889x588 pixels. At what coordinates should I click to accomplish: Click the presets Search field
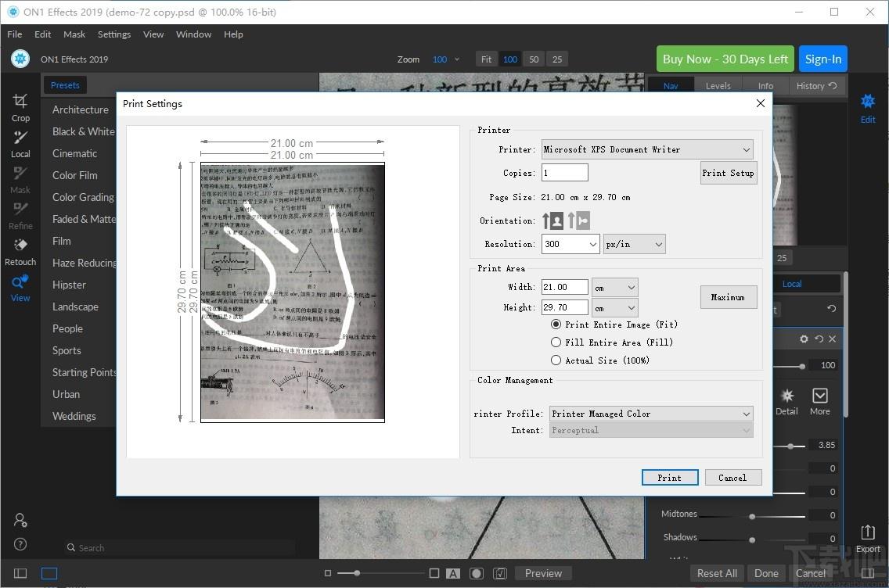coord(179,548)
